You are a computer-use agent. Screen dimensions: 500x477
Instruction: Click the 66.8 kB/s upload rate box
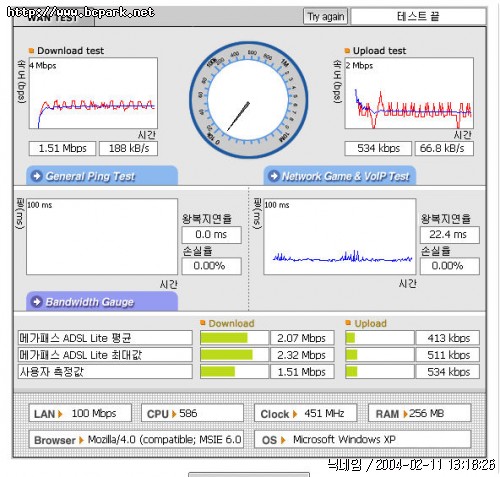pyautogui.click(x=444, y=148)
